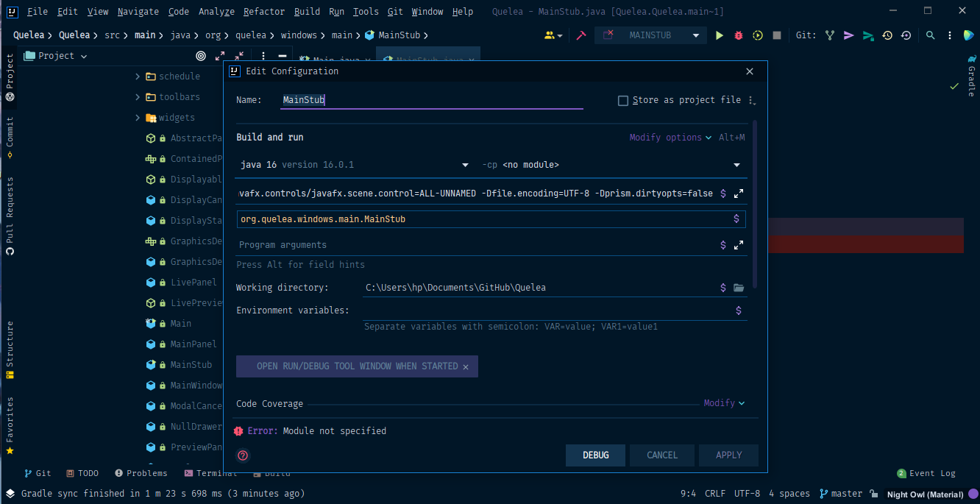Open the Refactor menu

tap(263, 11)
